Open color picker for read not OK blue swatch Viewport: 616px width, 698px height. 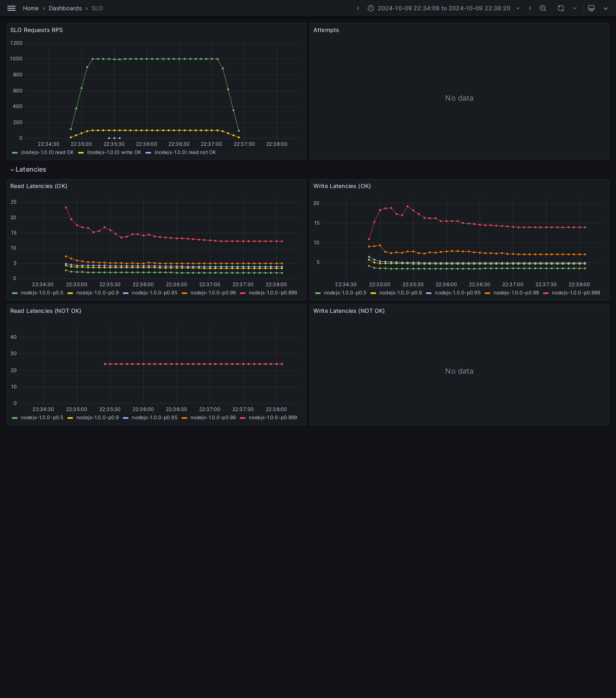click(148, 153)
